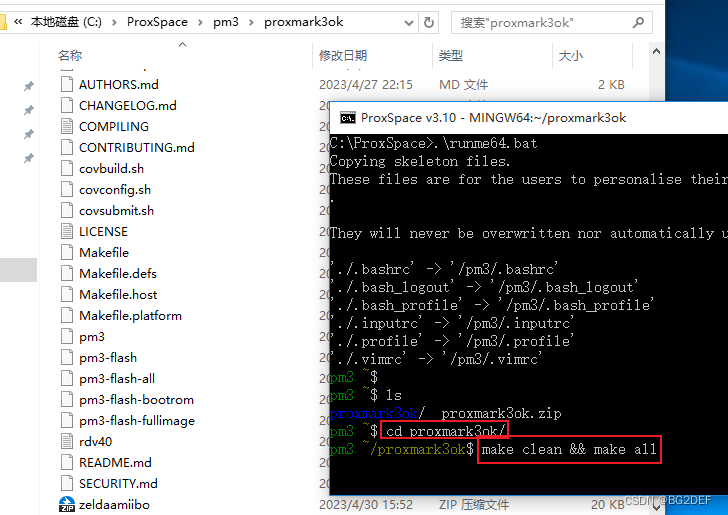This screenshot has width=728, height=515.
Task: Click the Makefile file icon
Action: [x=67, y=252]
